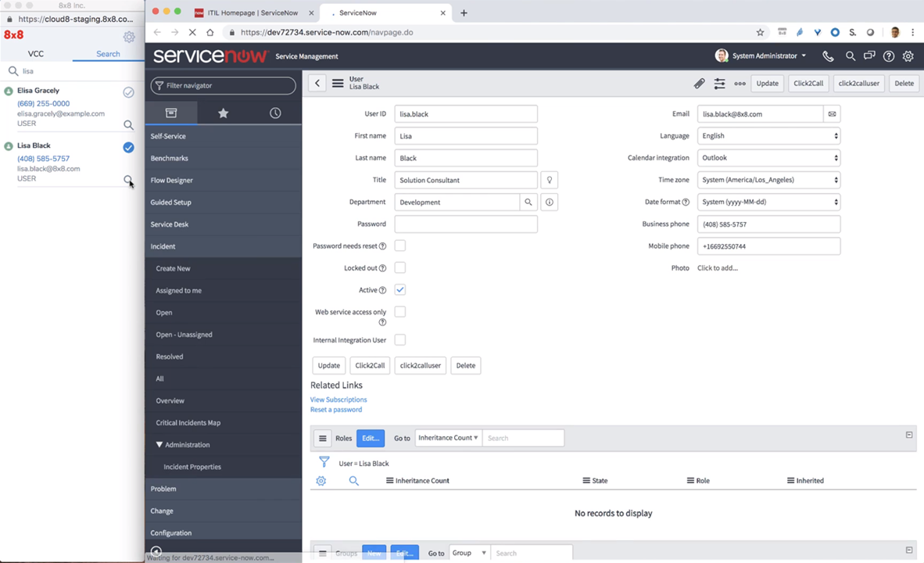
Task: Click the Roles Edit... button
Action: point(371,438)
